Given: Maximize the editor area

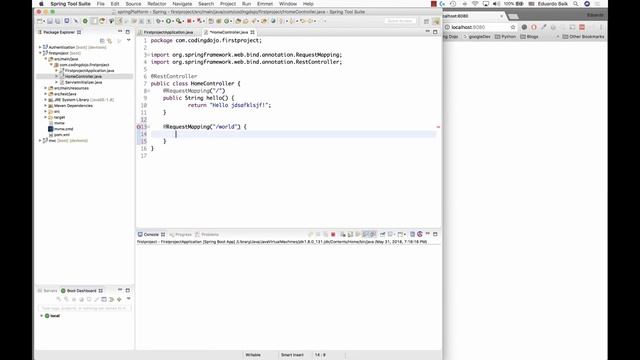Looking at the screenshot, I should click(435, 31).
